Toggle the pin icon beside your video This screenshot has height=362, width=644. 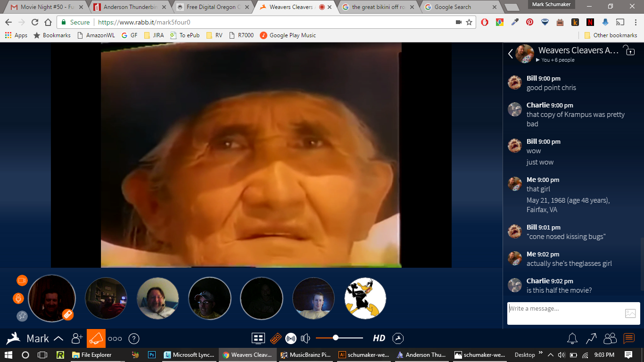(x=22, y=316)
